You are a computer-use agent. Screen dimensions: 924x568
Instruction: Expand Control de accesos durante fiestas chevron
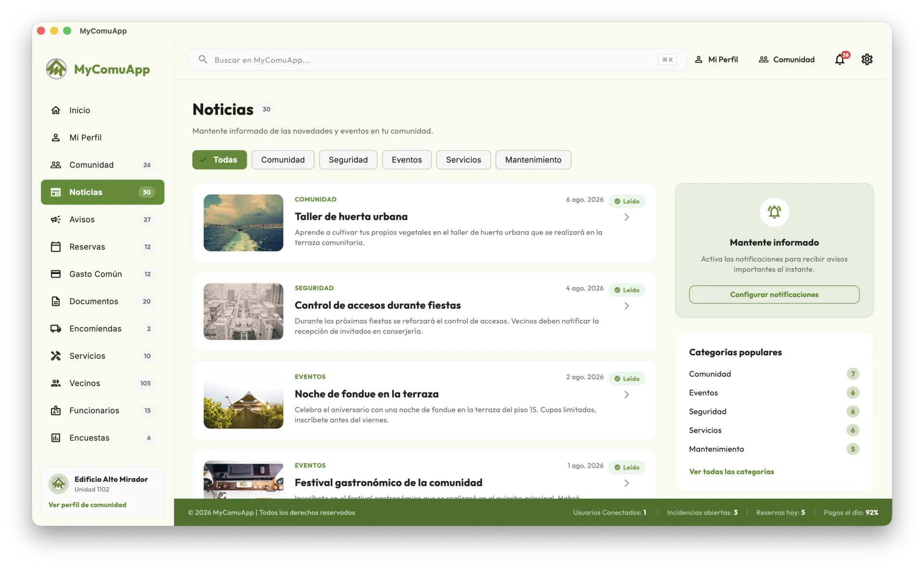(627, 306)
